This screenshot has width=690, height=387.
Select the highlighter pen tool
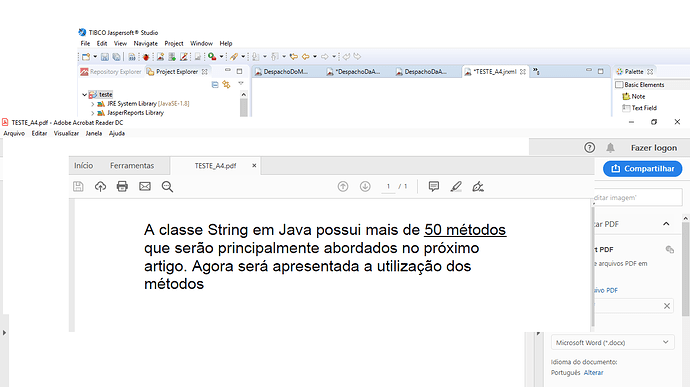pyautogui.click(x=456, y=187)
